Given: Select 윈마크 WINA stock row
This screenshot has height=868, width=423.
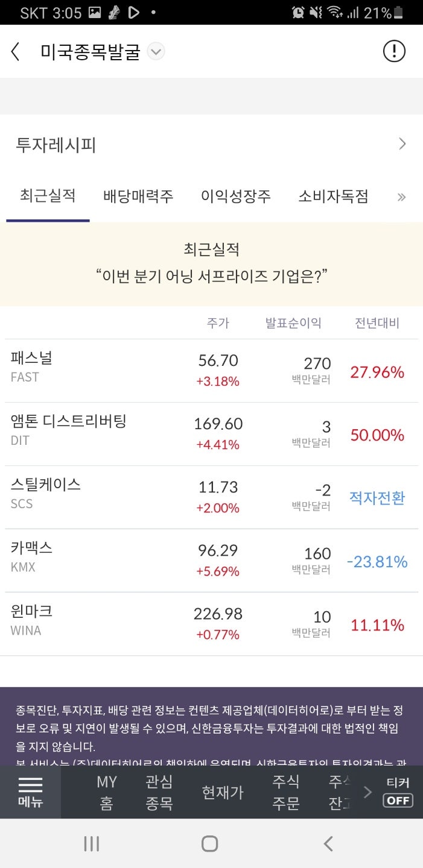Looking at the screenshot, I should pyautogui.click(x=211, y=624).
